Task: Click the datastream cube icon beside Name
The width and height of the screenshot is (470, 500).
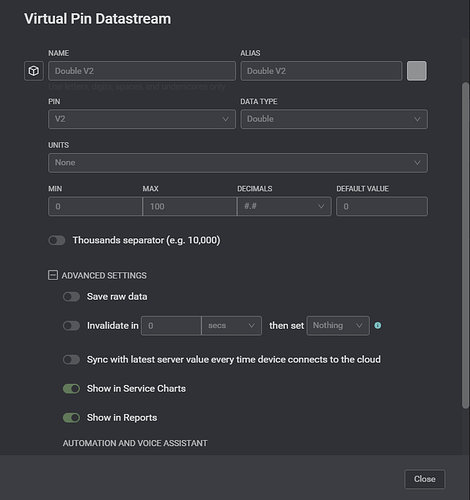Action: tap(34, 71)
